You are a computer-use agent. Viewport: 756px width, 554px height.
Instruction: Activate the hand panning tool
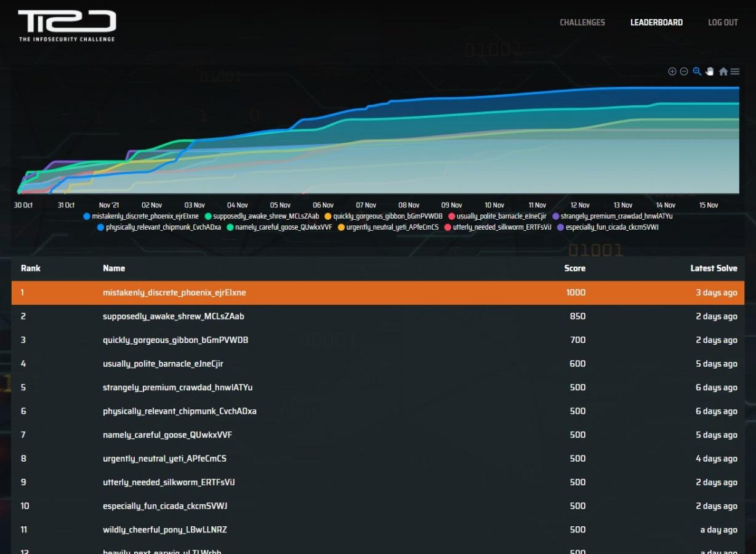710,71
